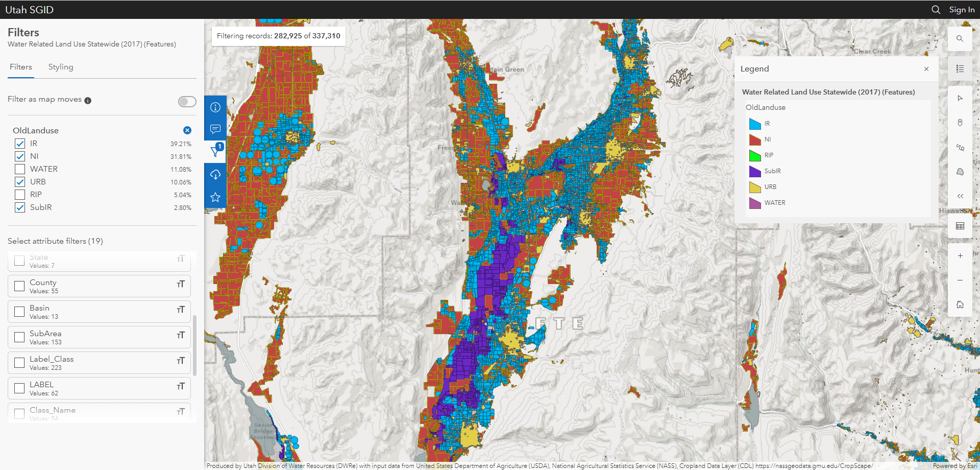Switch to the Filters tab
980x470 pixels.
21,67
